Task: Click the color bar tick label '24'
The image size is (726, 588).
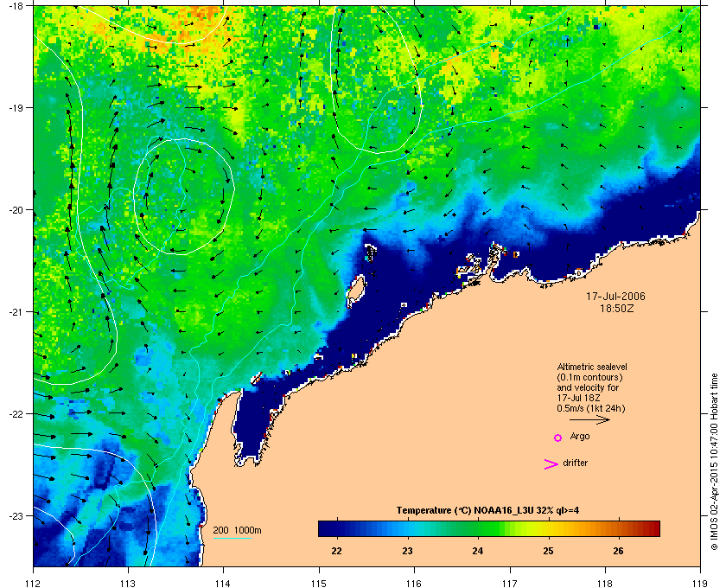Action: (x=478, y=551)
